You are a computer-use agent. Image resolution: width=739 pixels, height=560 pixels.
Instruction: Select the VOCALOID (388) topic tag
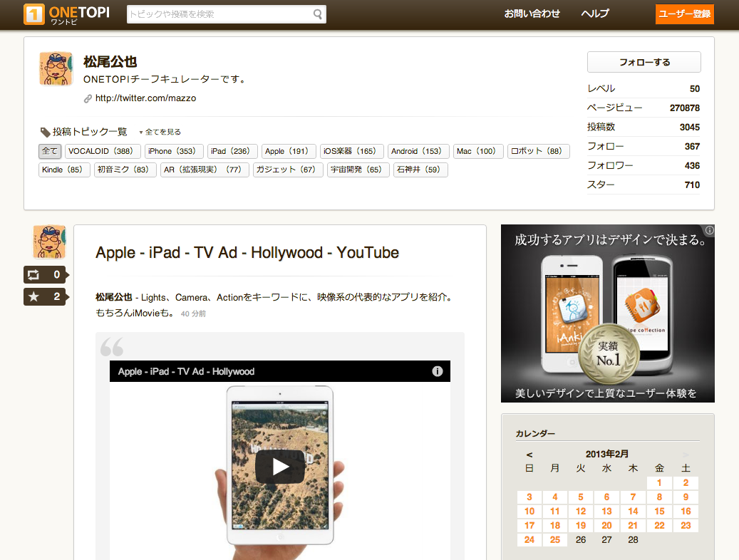click(103, 151)
